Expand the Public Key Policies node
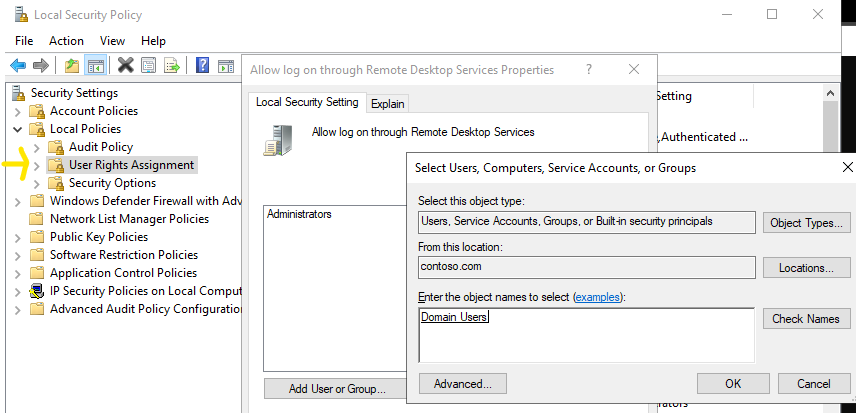Image resolution: width=856 pixels, height=413 pixels. [x=18, y=237]
